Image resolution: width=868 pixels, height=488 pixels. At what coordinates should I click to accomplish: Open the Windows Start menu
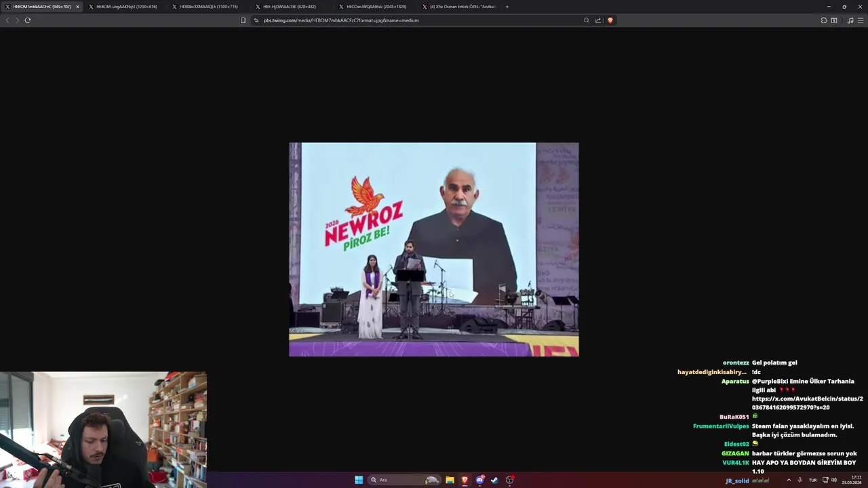point(359,480)
